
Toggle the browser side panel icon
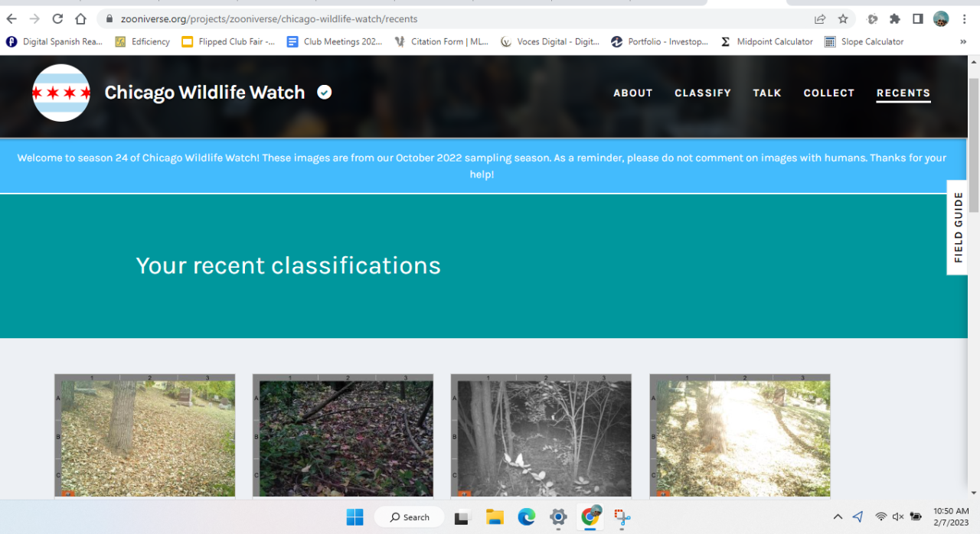tap(917, 18)
